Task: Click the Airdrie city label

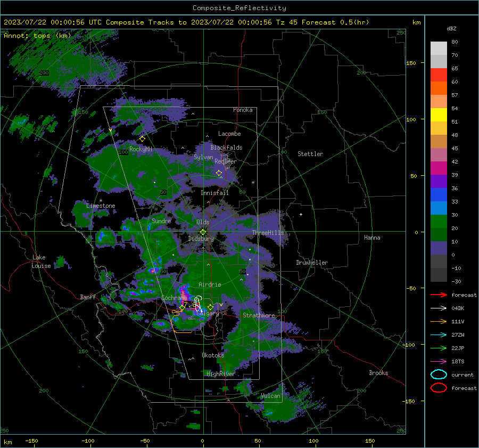Action: click(210, 284)
